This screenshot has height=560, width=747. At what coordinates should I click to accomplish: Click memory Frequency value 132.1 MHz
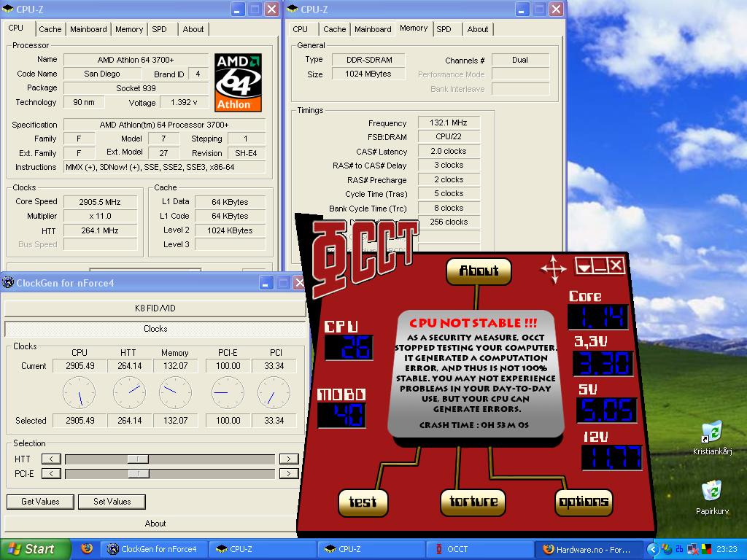(x=449, y=122)
